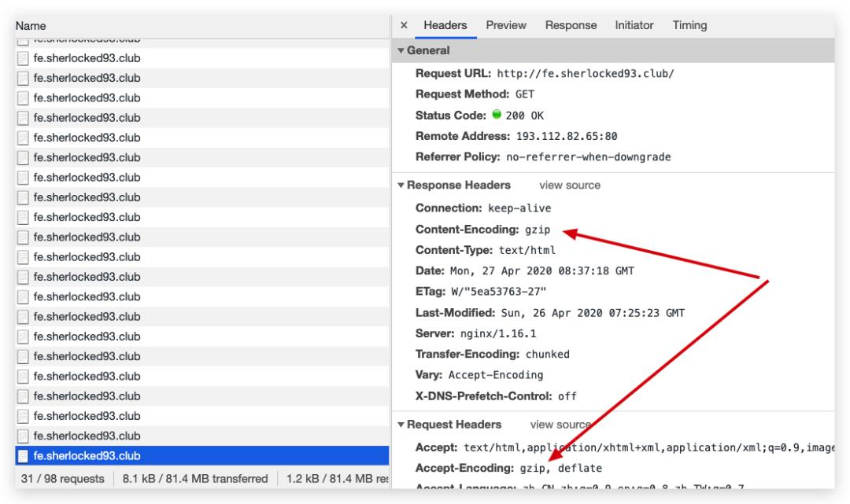The image size is (850, 504).
Task: Close the request details panel
Action: (404, 25)
